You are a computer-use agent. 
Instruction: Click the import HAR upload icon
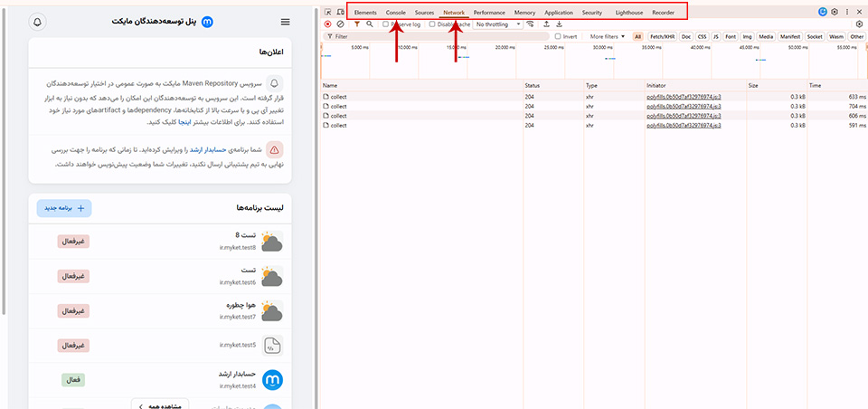click(546, 24)
